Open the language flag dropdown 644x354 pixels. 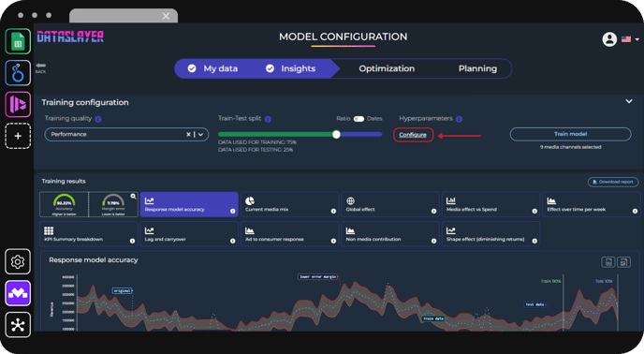coord(631,39)
